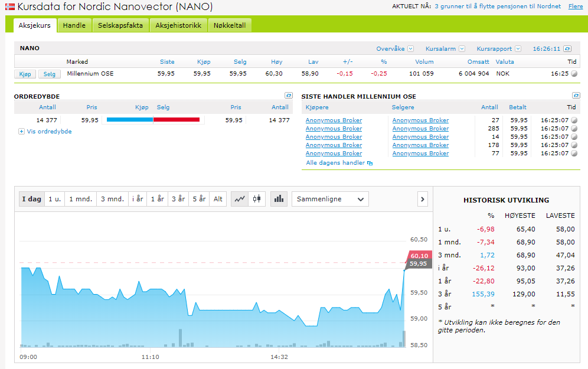
Task: Refresh the Ordredybde panel
Action: pos(288,96)
